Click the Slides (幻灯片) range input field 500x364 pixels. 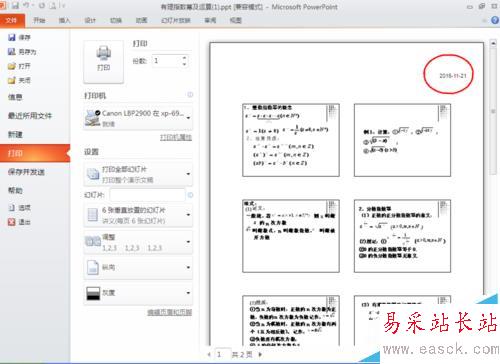pyautogui.click(x=147, y=195)
